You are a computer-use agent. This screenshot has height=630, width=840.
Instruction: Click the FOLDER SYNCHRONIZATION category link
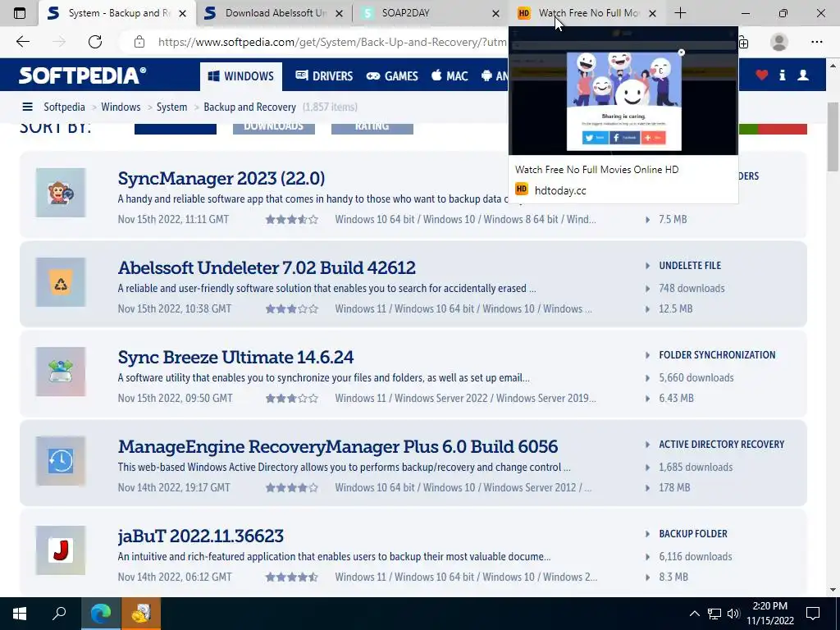tap(717, 355)
